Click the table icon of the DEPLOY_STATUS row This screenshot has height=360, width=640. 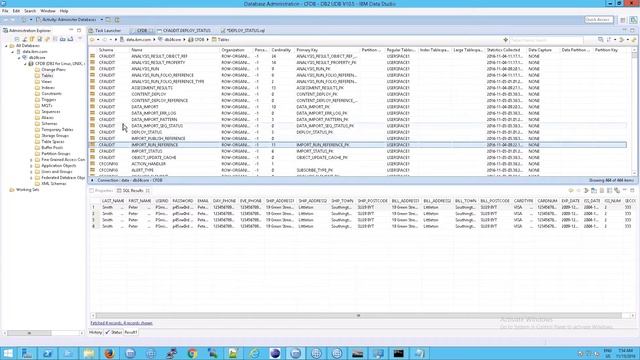click(93, 132)
